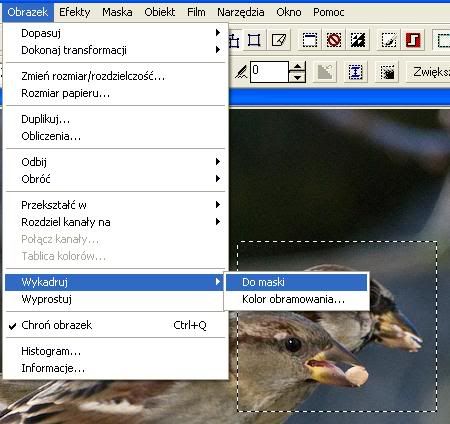Open the Film menu
This screenshot has height=424, width=450.
196,12
